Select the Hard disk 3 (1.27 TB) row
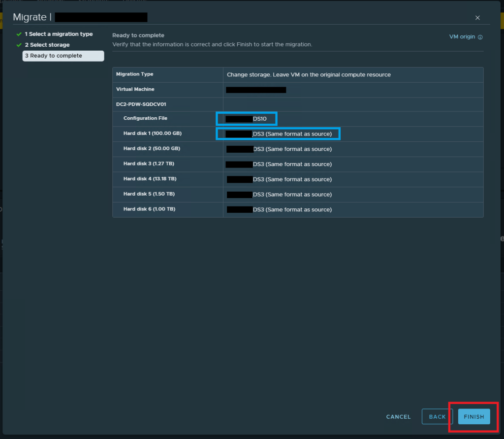The image size is (504, 439). [148, 164]
